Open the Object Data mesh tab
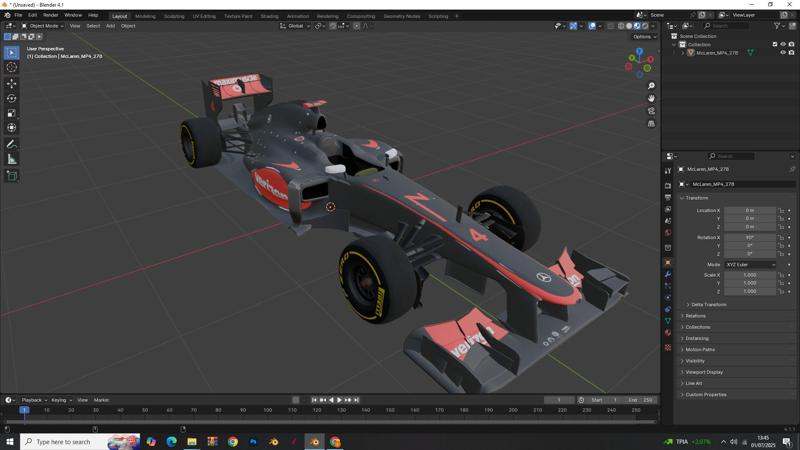This screenshot has height=450, width=800. pyautogui.click(x=668, y=321)
